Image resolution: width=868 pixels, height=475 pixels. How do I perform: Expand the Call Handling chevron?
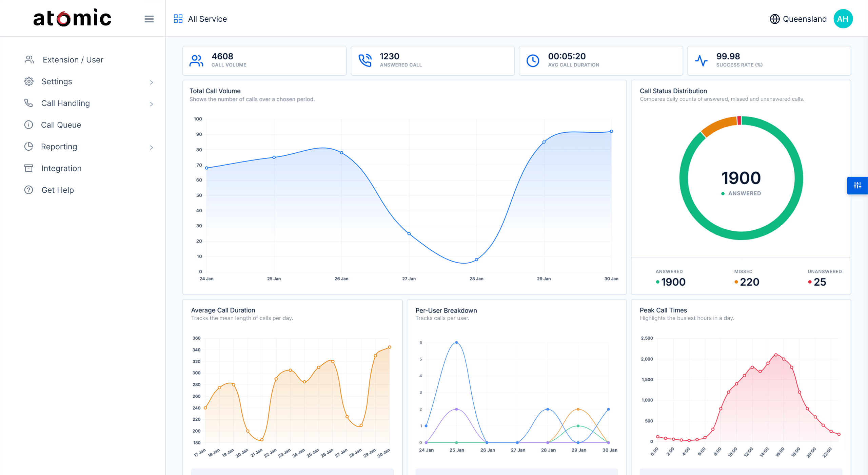[x=152, y=104]
